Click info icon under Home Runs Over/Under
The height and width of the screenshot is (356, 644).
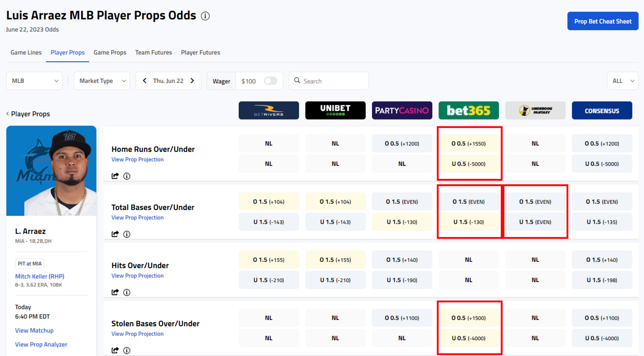127,176
